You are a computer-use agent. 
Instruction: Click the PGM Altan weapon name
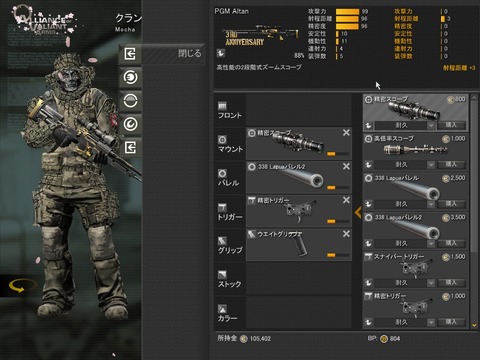coord(231,11)
